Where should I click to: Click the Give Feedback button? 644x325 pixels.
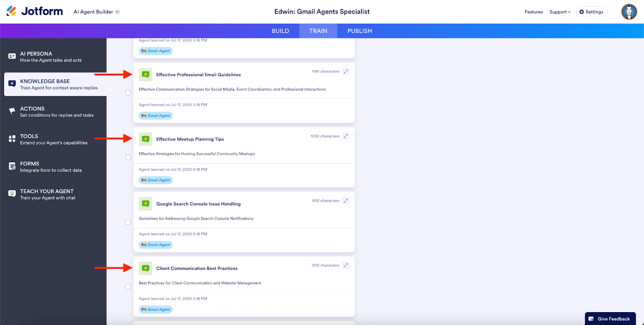[610, 319]
